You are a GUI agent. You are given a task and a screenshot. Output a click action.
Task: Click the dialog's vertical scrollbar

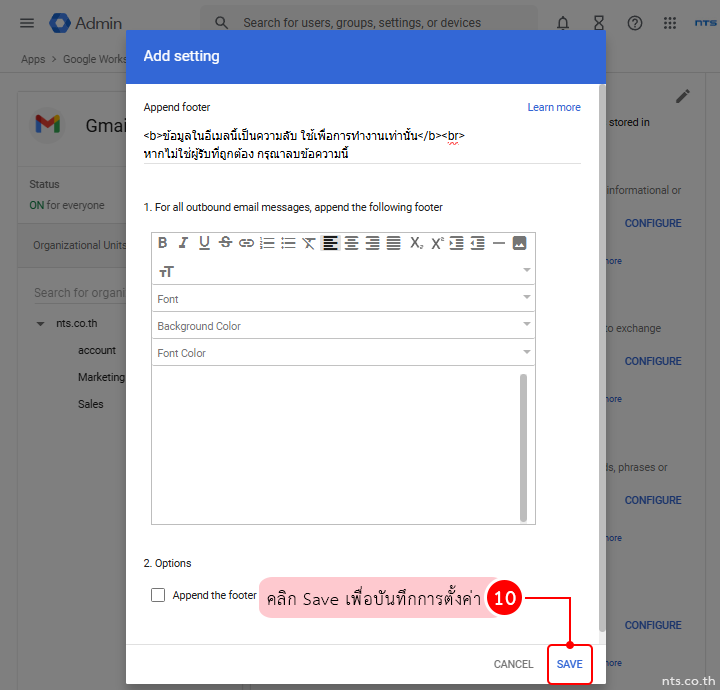602,358
